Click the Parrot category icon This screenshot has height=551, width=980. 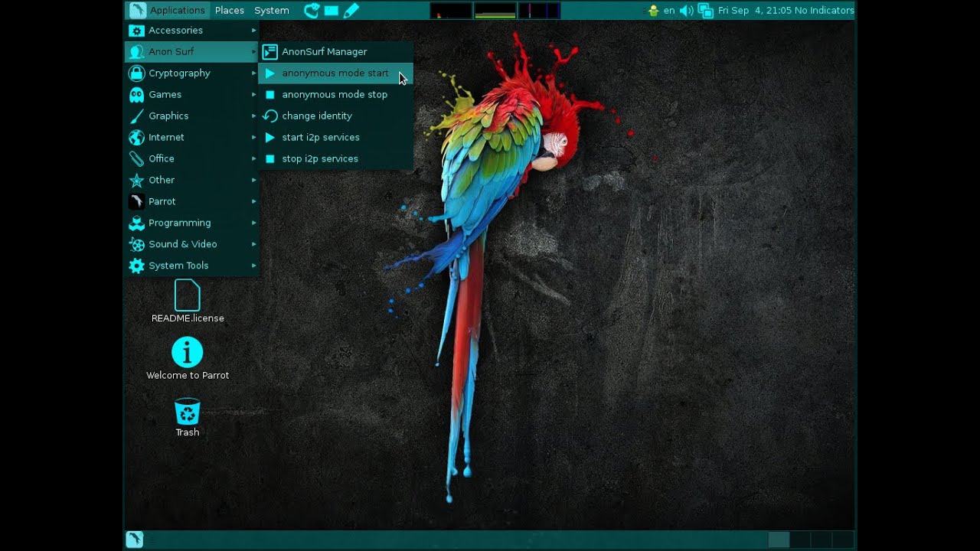[136, 202]
